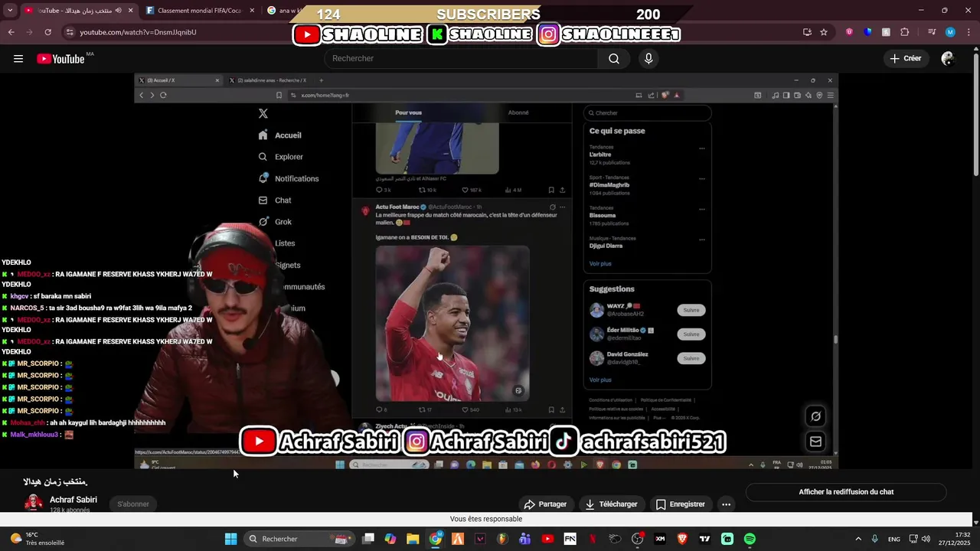Click the tray microphone icon

coord(875,539)
